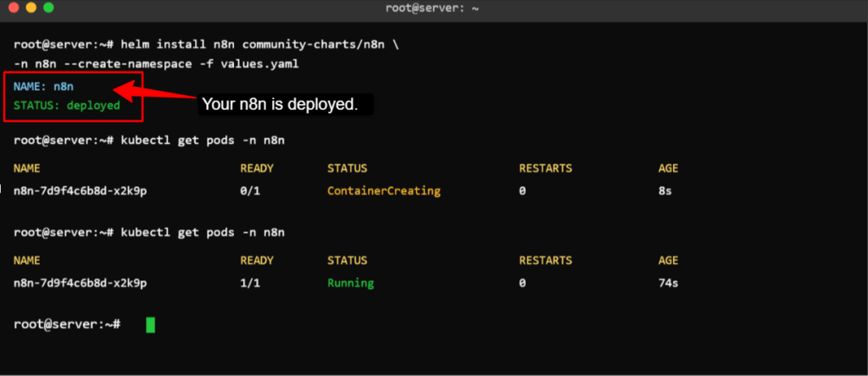
Task: Click the "0/1" ready value
Action: [250, 191]
